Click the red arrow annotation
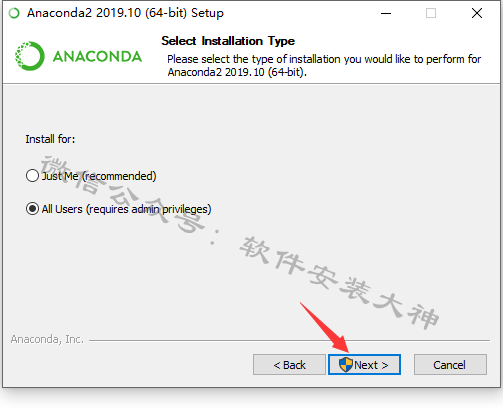 point(325,327)
